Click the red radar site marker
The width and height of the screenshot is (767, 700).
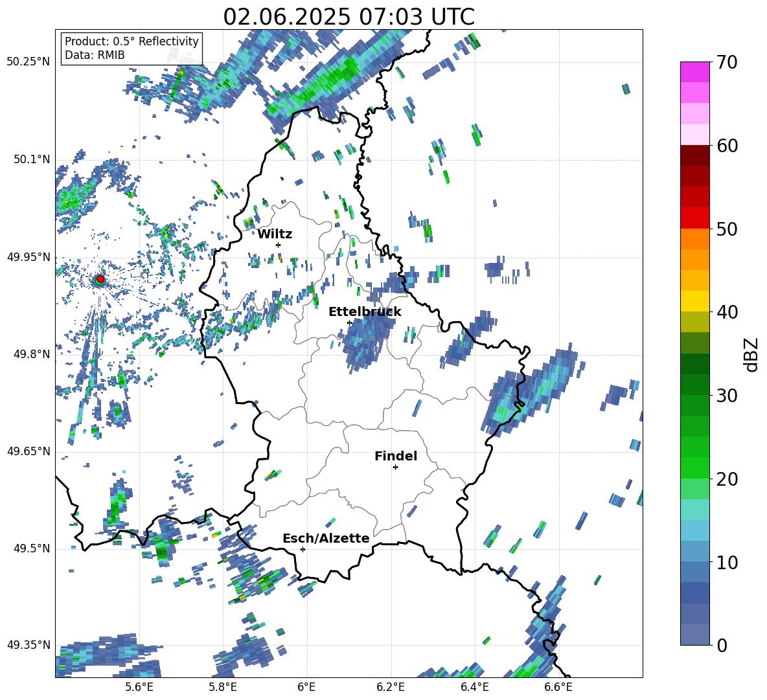click(x=100, y=278)
